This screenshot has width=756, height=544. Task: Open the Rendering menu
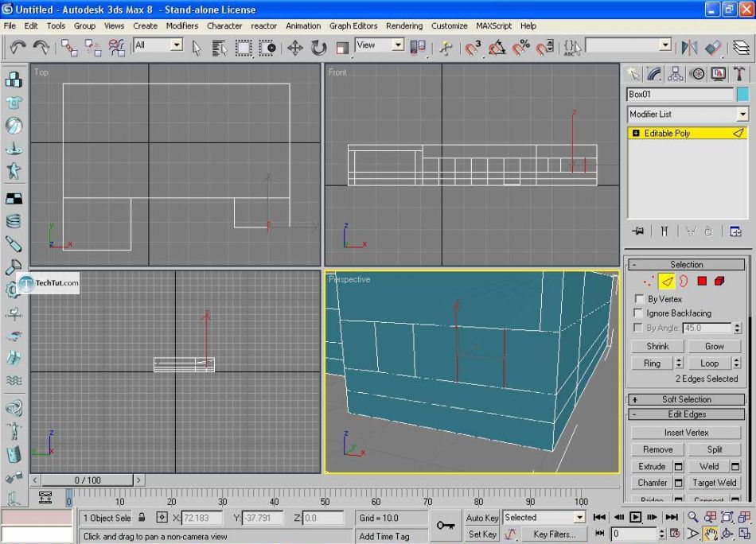pos(404,25)
